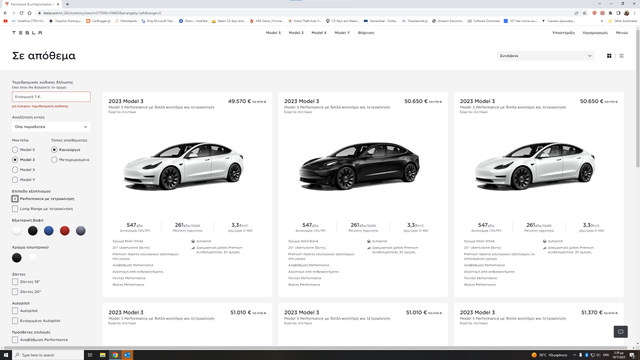Bookmark this page with the star icon

pos(584,13)
